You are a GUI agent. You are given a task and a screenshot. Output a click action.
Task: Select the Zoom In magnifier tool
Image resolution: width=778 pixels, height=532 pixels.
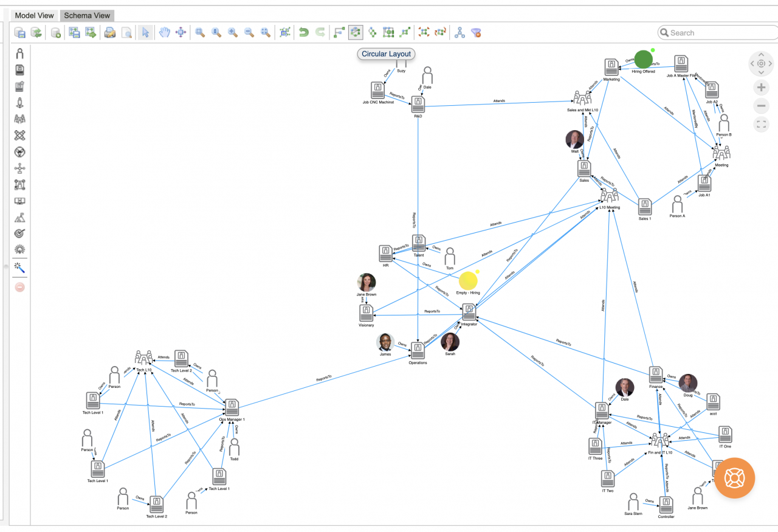click(x=232, y=32)
